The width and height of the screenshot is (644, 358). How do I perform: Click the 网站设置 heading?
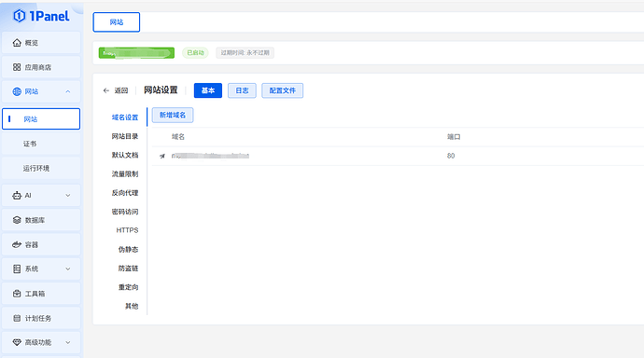[161, 90]
